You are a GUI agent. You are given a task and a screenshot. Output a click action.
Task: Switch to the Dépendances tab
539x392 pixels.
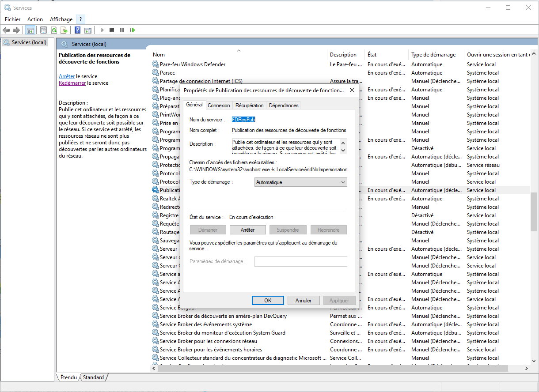(x=284, y=106)
